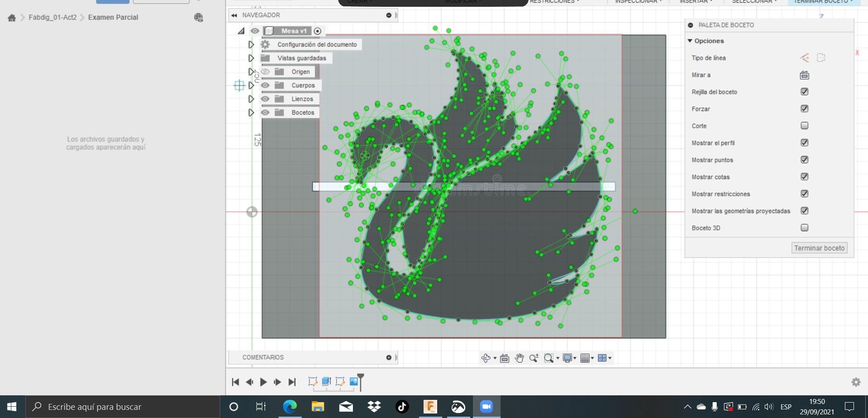Step forward one feature in timeline
Screen dimensions: 868x418
(x=277, y=382)
